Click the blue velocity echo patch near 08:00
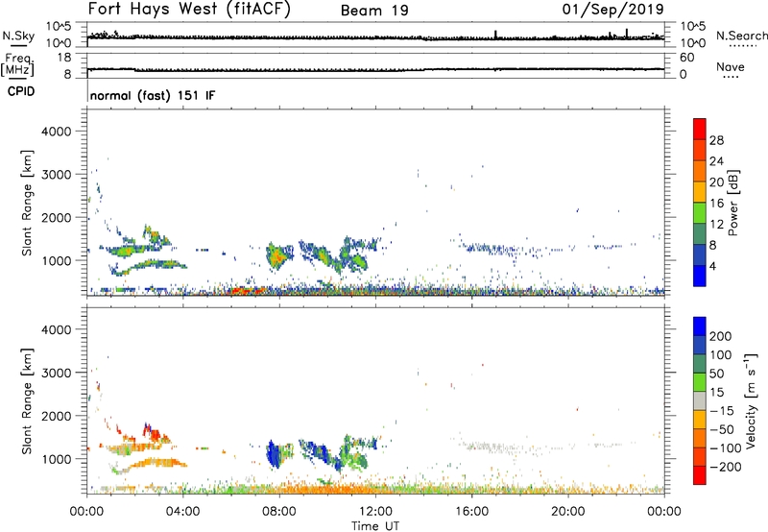This screenshot has width=768, height=532. pyautogui.click(x=275, y=454)
